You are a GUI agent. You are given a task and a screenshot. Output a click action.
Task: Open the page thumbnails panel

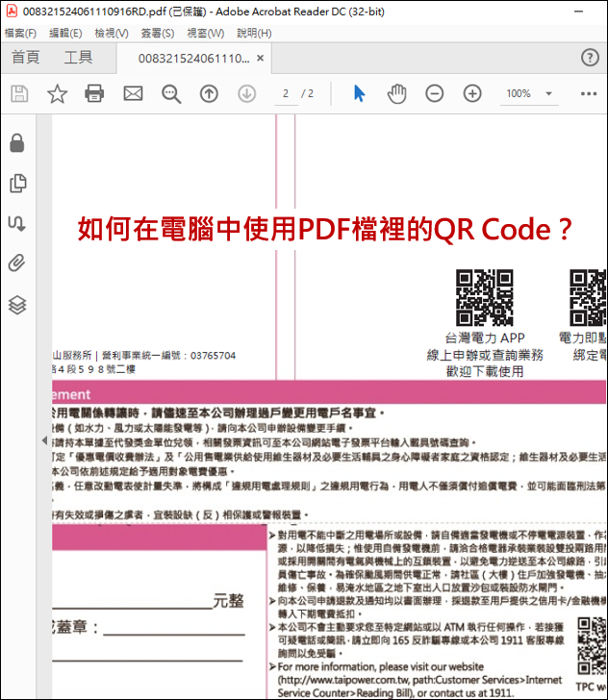click(x=18, y=183)
